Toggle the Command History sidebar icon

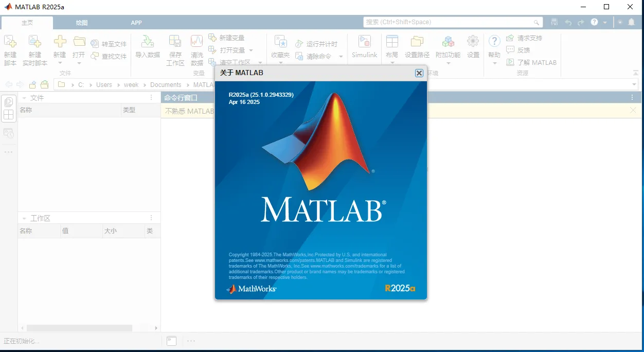tap(9, 133)
